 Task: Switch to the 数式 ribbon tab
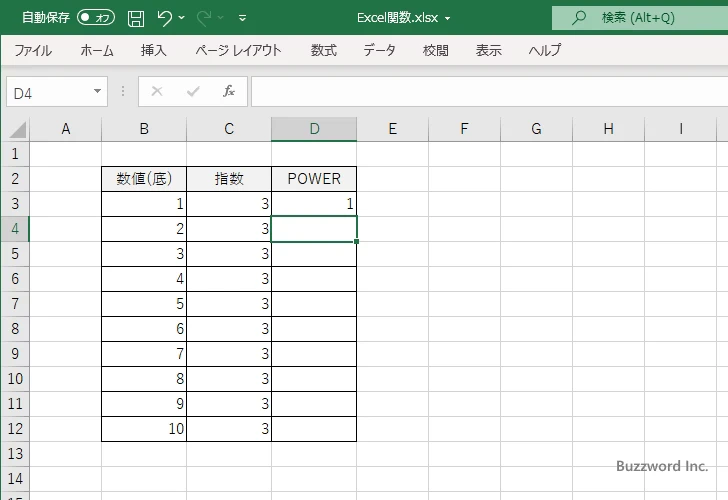(x=324, y=50)
